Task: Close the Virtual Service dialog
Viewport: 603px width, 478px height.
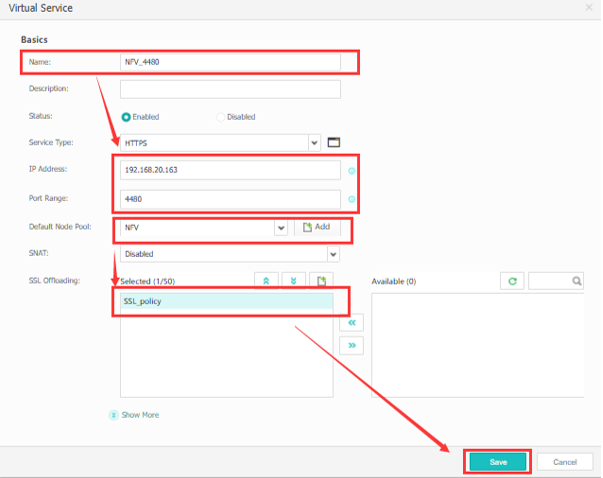Action: pos(589,7)
